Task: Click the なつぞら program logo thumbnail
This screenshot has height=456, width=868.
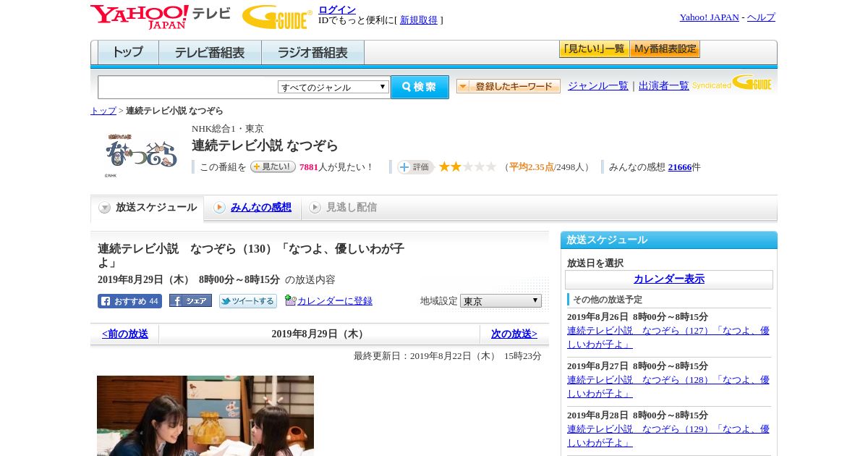Action: point(141,154)
